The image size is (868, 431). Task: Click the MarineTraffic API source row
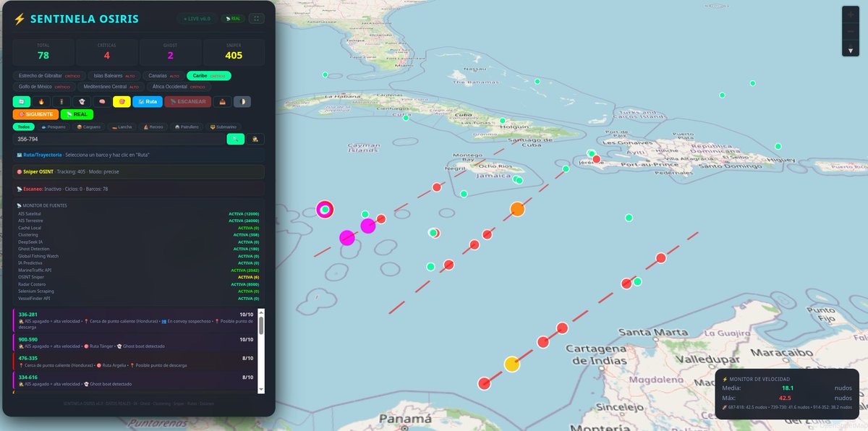tap(139, 270)
